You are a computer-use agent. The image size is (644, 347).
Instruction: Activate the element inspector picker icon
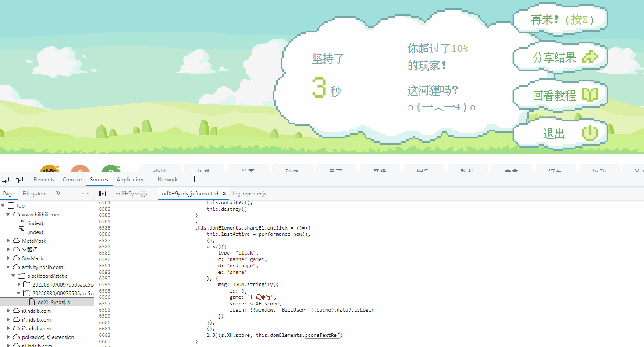click(6, 180)
